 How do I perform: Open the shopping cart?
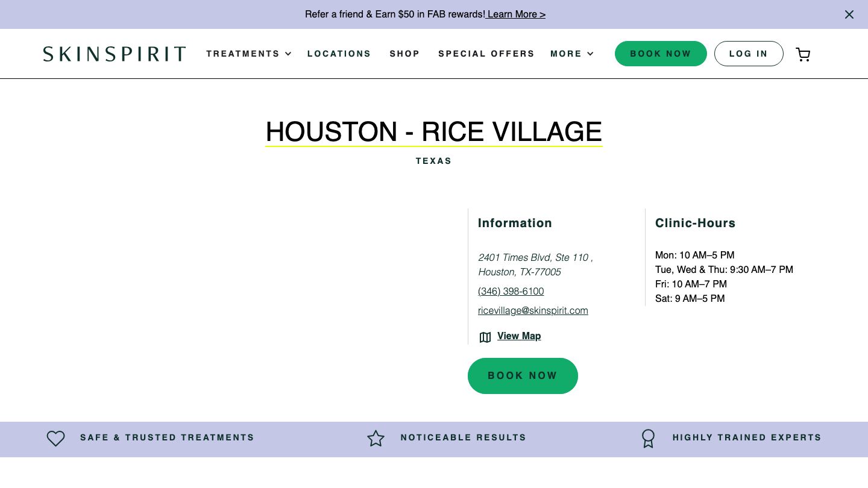[x=803, y=54]
